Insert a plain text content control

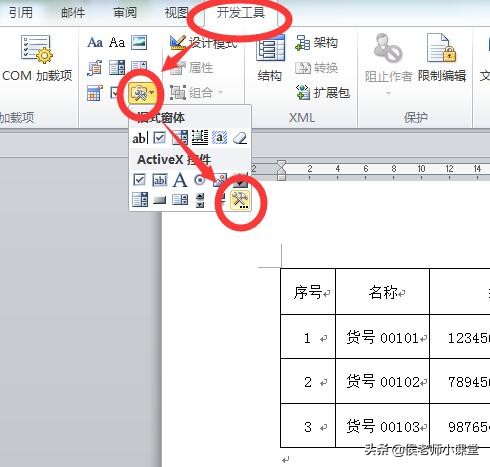[x=117, y=42]
